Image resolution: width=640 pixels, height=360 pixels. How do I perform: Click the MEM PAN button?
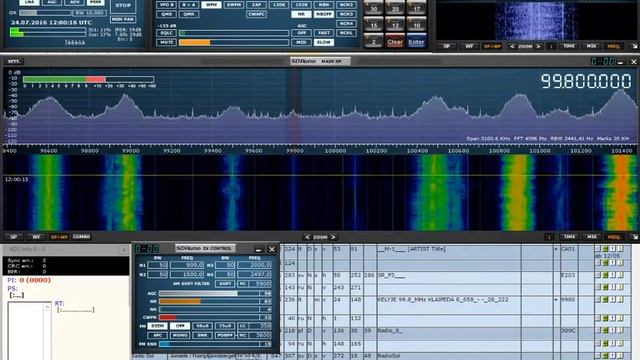123,19
